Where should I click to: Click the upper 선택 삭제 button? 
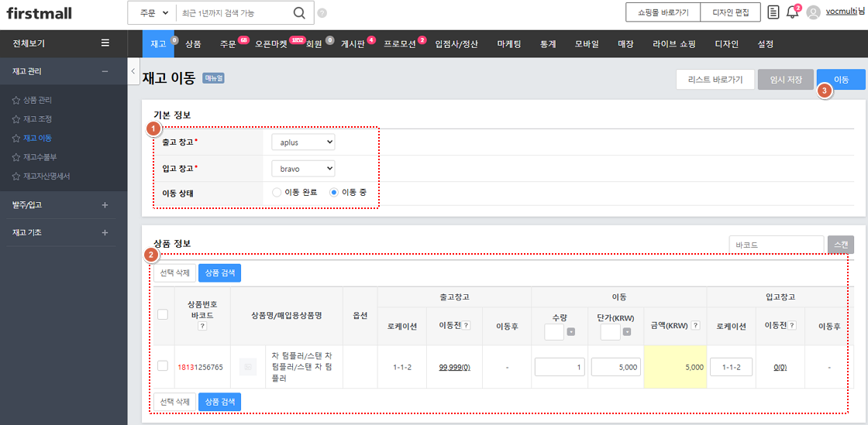pos(174,273)
